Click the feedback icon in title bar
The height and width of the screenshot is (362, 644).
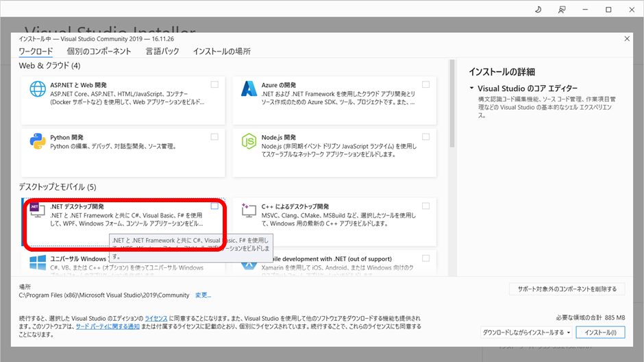562,10
